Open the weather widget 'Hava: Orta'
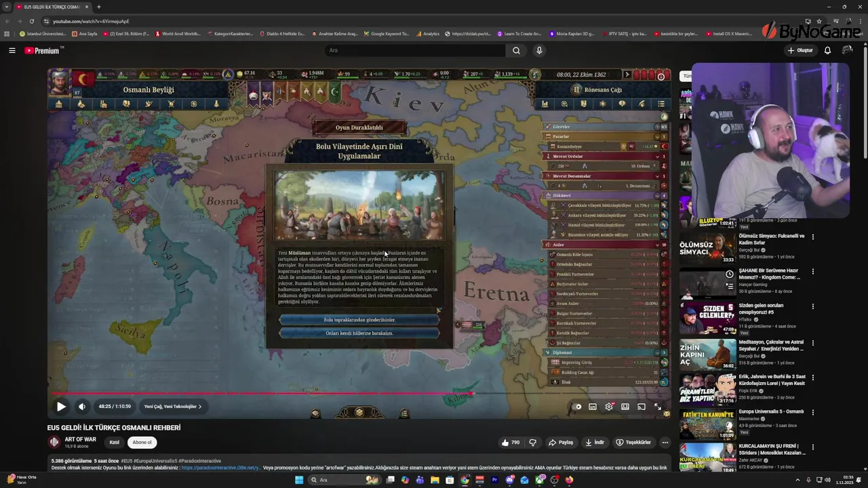Viewport: 868px width, 488px height. click(21, 480)
